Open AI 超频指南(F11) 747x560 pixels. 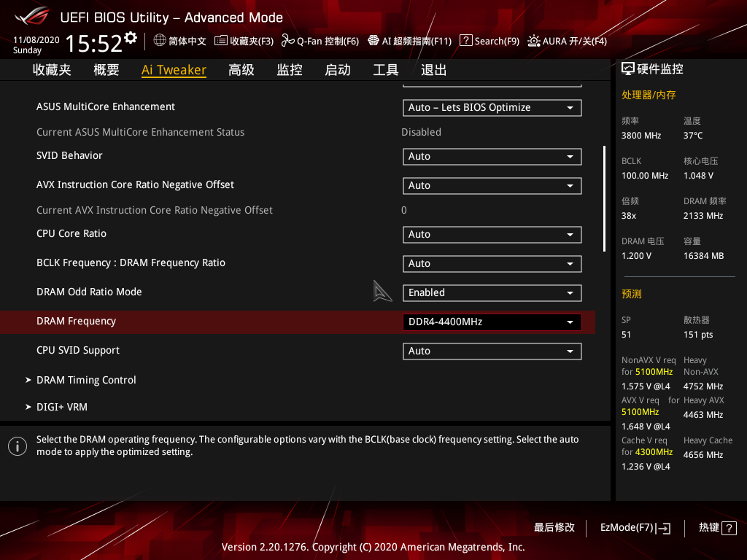[417, 41]
